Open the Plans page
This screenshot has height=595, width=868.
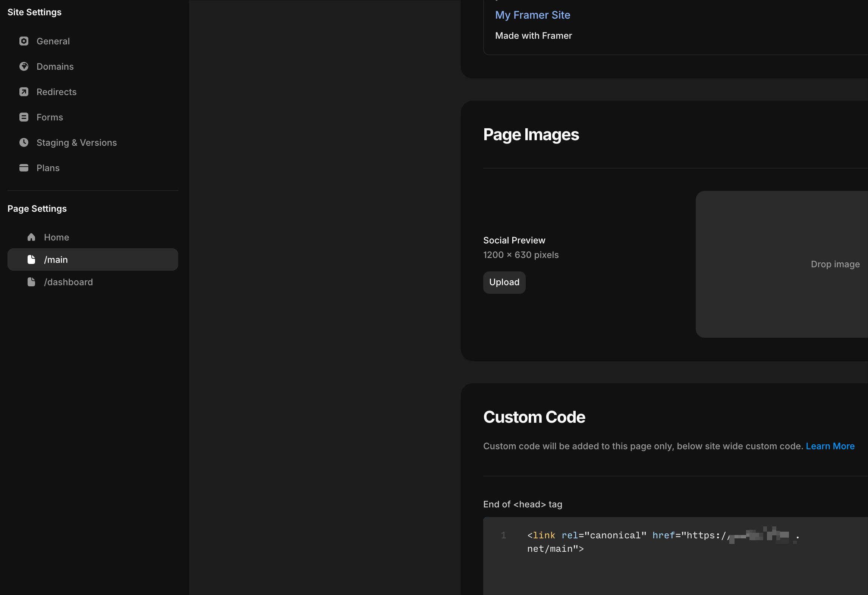point(48,168)
